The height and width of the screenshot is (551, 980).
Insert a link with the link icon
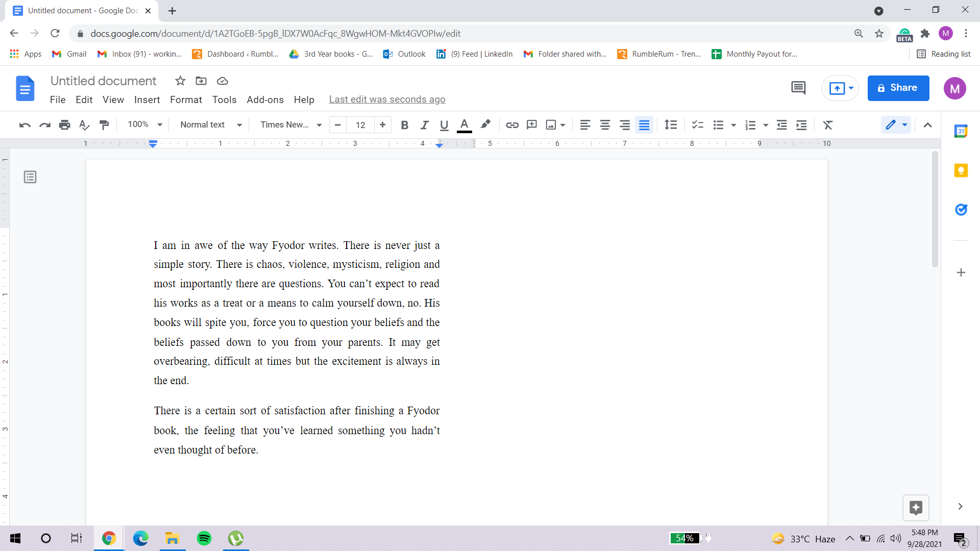(512, 125)
